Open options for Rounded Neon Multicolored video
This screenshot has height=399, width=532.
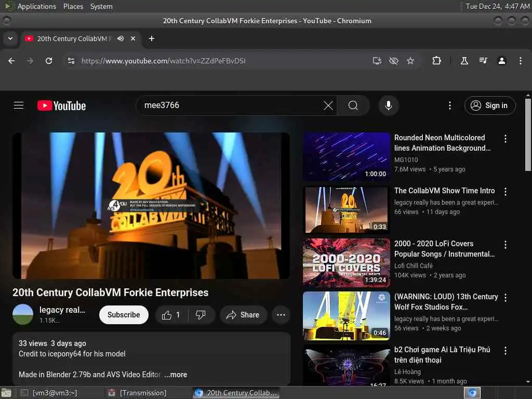click(506, 138)
